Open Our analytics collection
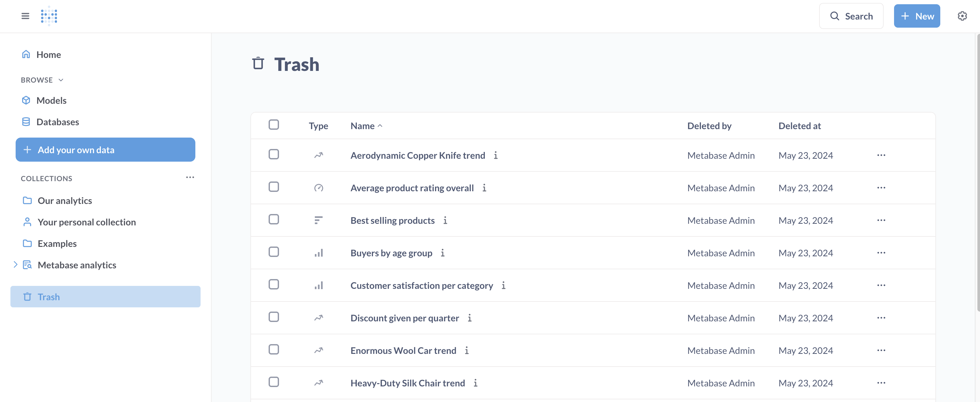Image resolution: width=980 pixels, height=402 pixels. click(x=65, y=201)
